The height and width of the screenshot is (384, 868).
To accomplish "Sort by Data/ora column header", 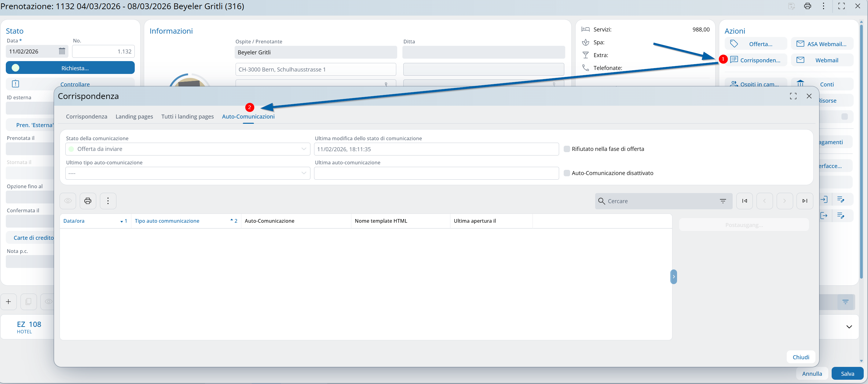I will (x=74, y=221).
